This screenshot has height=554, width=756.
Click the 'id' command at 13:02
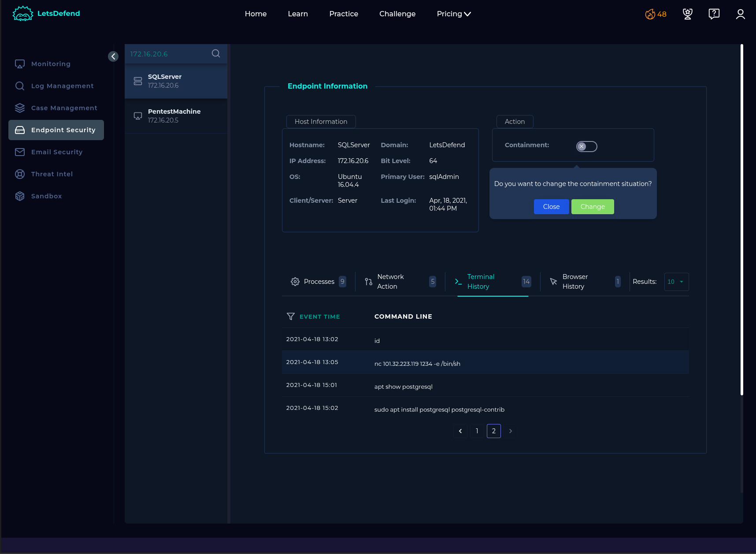point(377,341)
